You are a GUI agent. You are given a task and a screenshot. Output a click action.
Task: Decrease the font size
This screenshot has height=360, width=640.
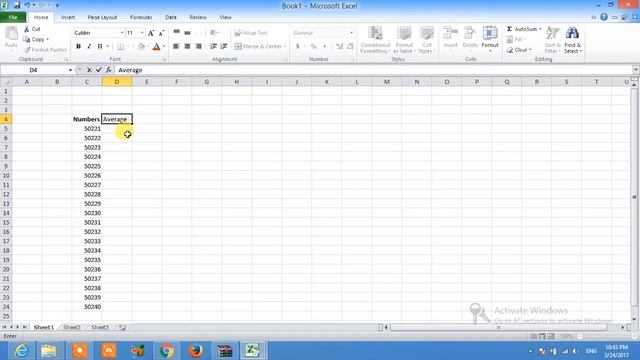161,33
